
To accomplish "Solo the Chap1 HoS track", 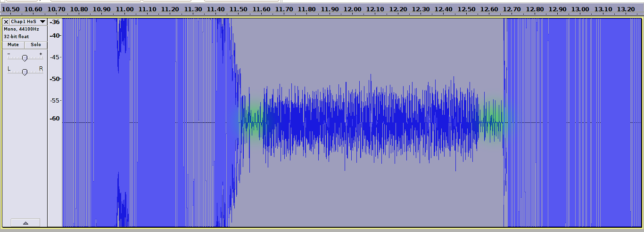I will 36,45.
